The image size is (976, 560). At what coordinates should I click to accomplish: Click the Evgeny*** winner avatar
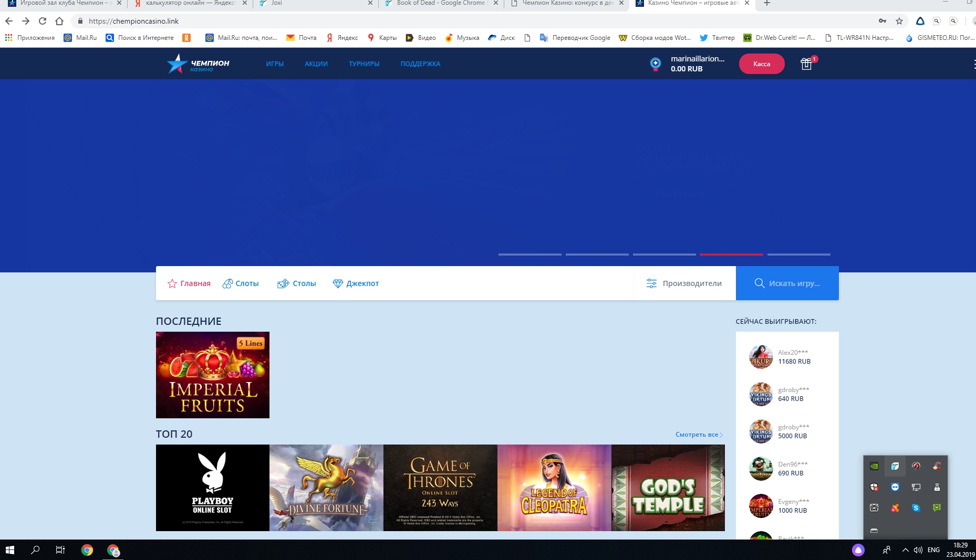point(761,506)
